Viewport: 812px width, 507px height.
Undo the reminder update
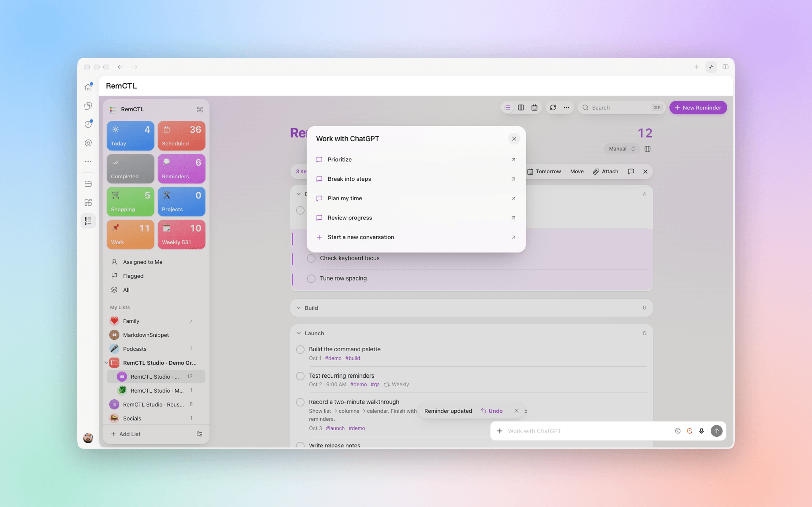[492, 411]
